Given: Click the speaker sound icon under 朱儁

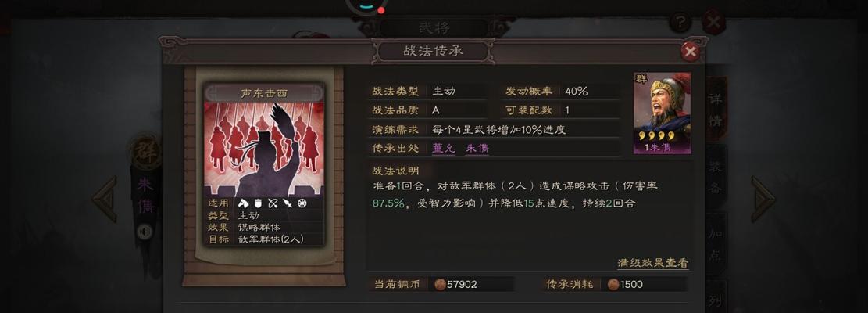Looking at the screenshot, I should click(x=145, y=231).
